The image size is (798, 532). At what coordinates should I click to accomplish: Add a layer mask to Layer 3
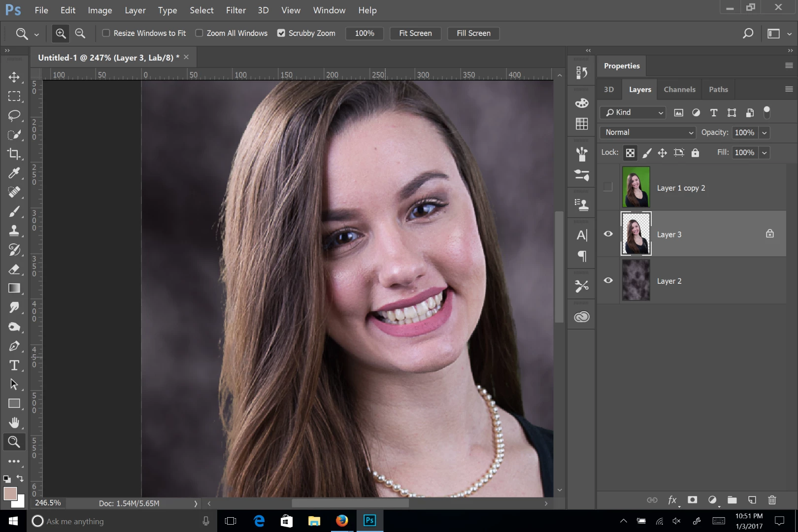692,500
